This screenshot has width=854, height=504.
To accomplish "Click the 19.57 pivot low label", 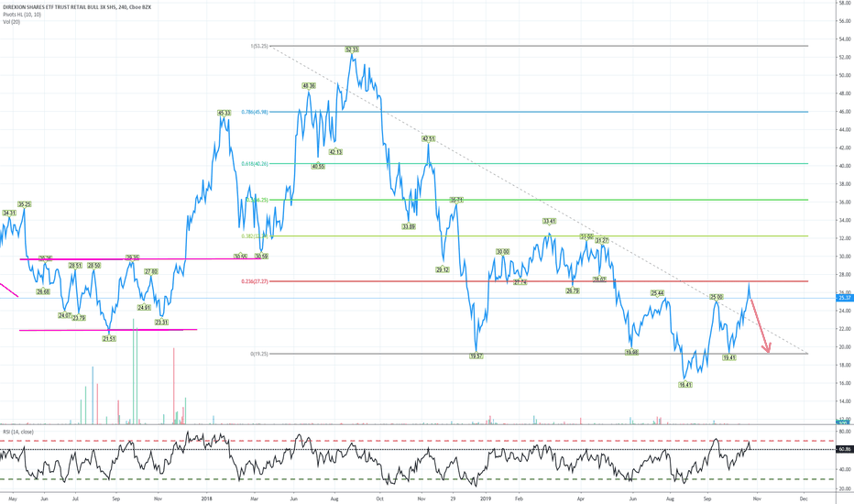I will pyautogui.click(x=476, y=356).
